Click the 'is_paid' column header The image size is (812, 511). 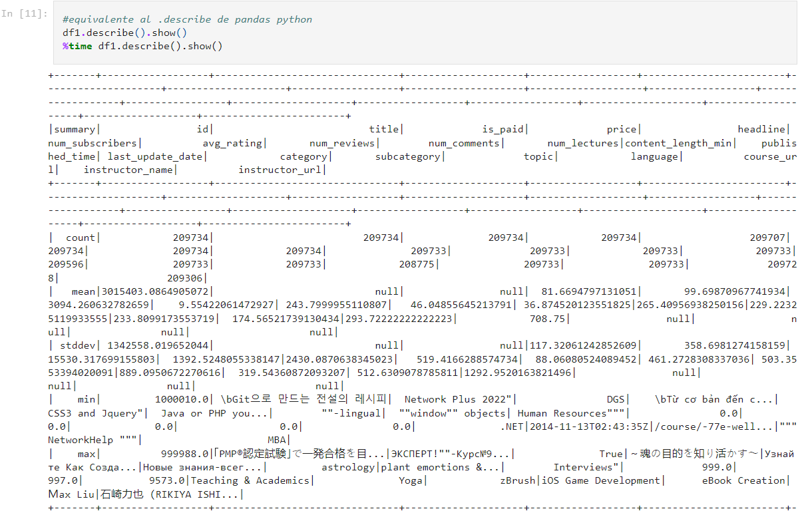click(503, 130)
